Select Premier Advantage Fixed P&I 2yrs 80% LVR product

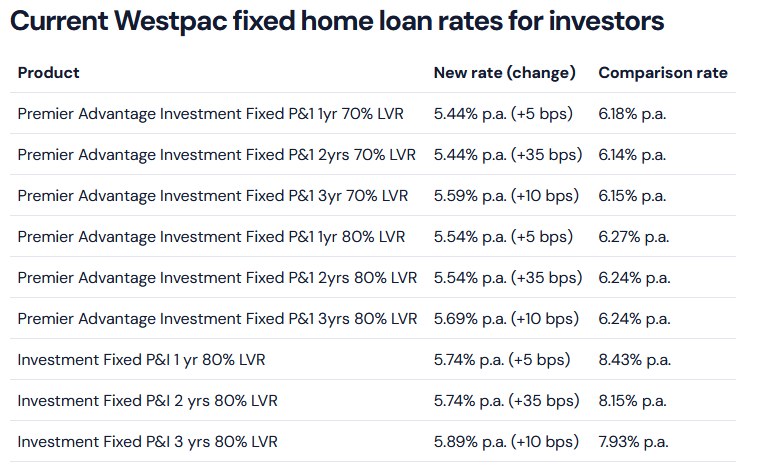click(217, 278)
